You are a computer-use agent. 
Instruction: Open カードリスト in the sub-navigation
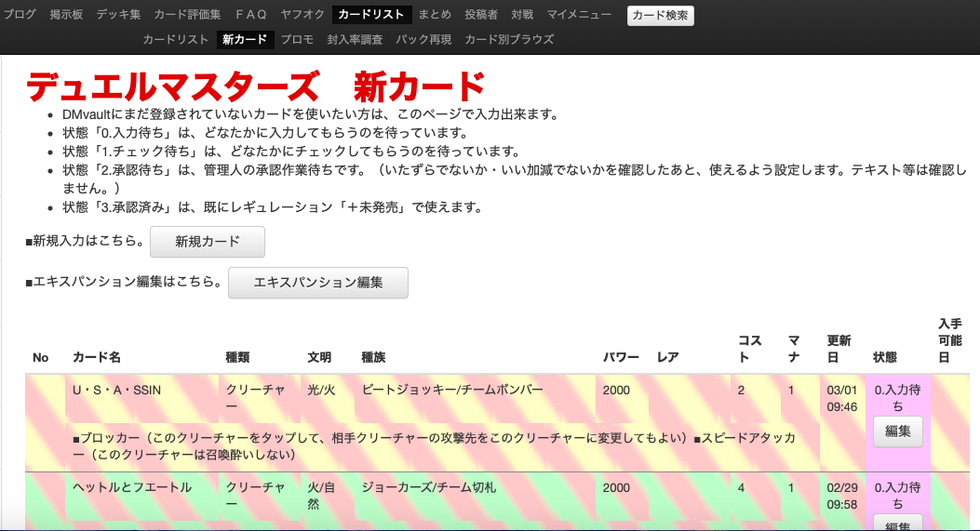click(176, 39)
